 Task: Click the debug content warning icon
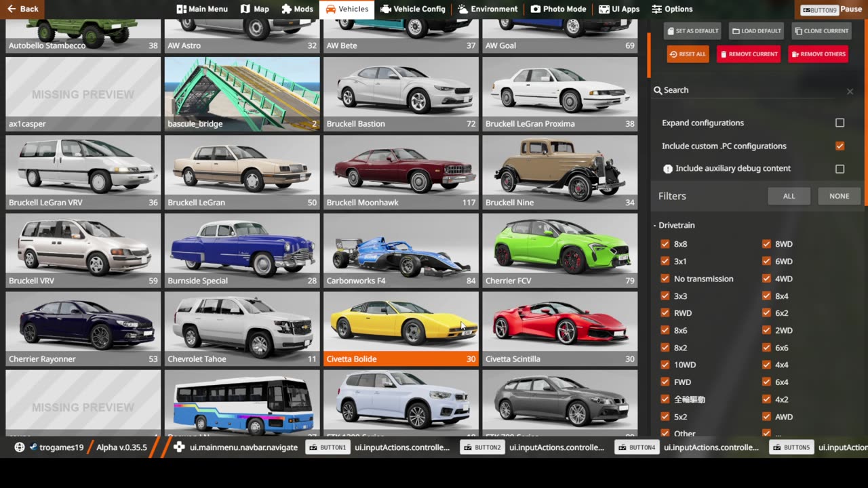point(668,169)
